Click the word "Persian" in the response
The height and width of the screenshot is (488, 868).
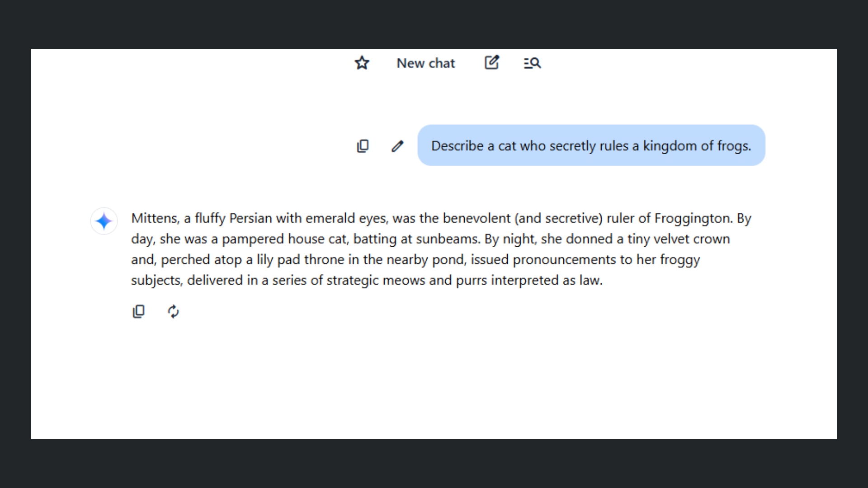[x=250, y=218]
